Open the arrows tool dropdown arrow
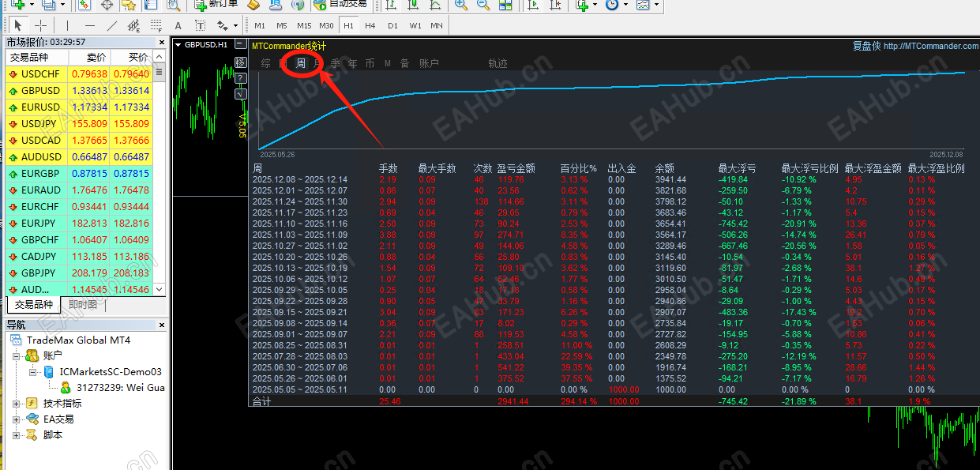Image resolution: width=980 pixels, height=470 pixels. tap(235, 26)
